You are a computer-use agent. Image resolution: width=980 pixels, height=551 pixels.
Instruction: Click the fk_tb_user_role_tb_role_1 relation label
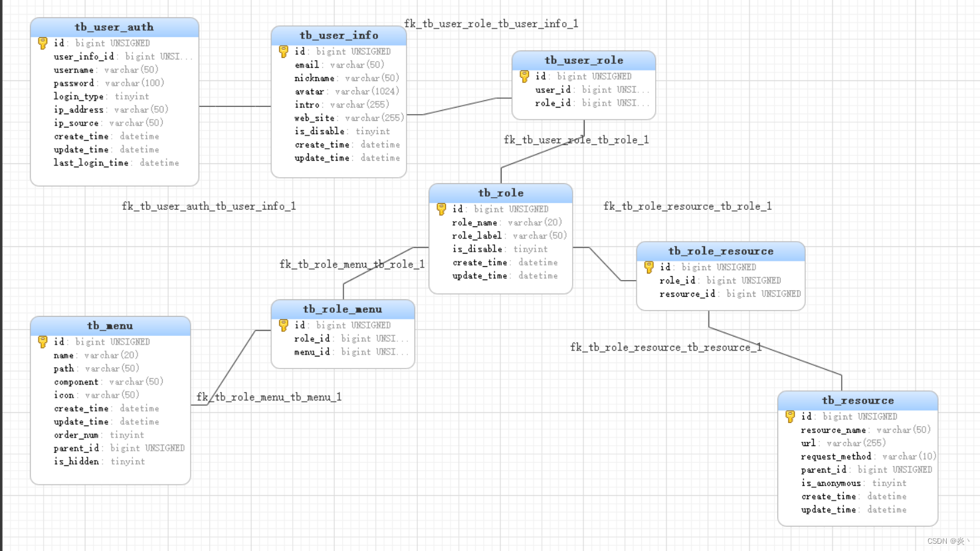click(x=576, y=140)
